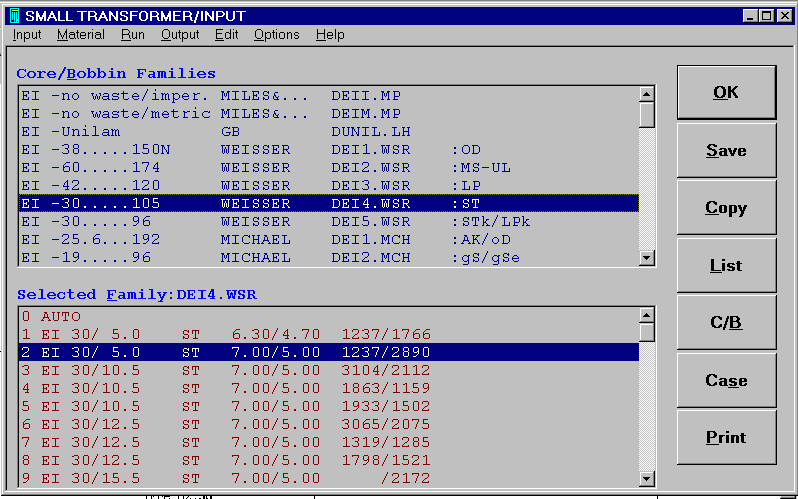The width and height of the screenshot is (798, 499).
Task: Open the Run menu
Action: [x=132, y=35]
